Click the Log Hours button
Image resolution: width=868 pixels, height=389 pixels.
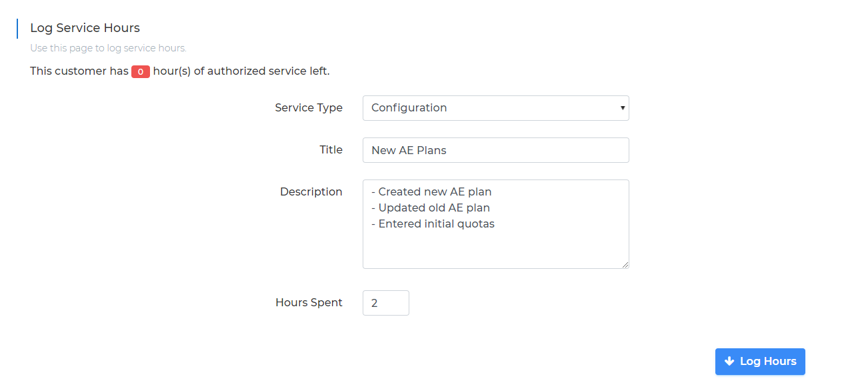760,362
